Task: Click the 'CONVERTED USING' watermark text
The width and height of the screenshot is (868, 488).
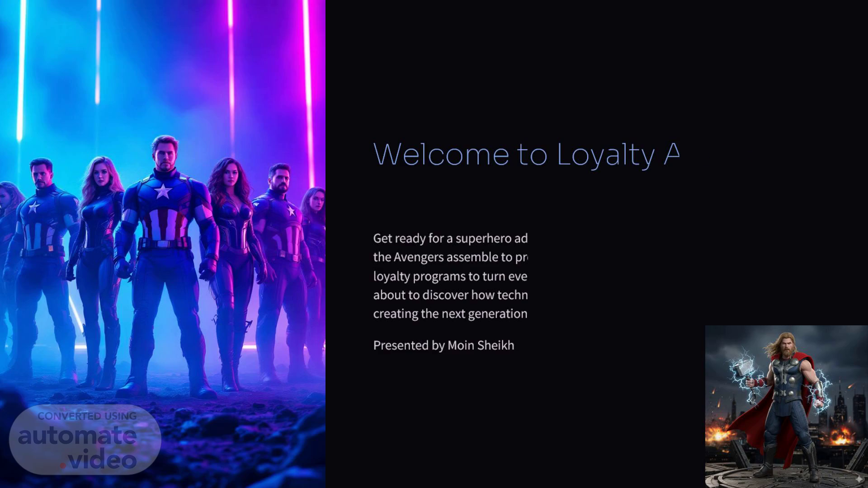Action: coord(87,416)
